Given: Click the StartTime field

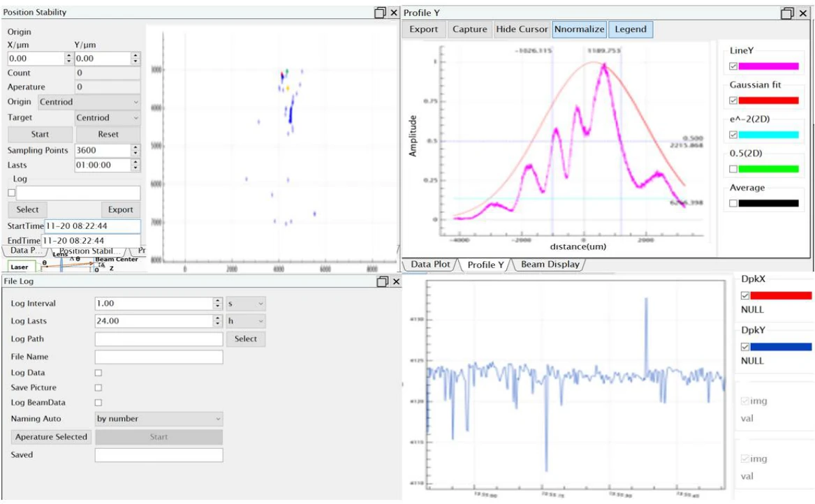Looking at the screenshot, I should pyautogui.click(x=92, y=226).
